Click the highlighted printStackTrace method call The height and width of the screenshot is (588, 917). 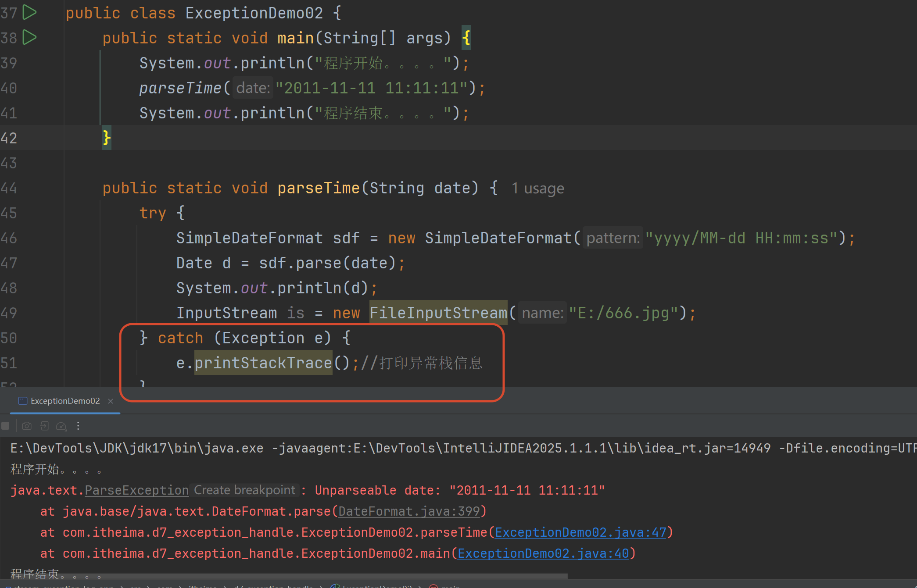[x=263, y=363]
